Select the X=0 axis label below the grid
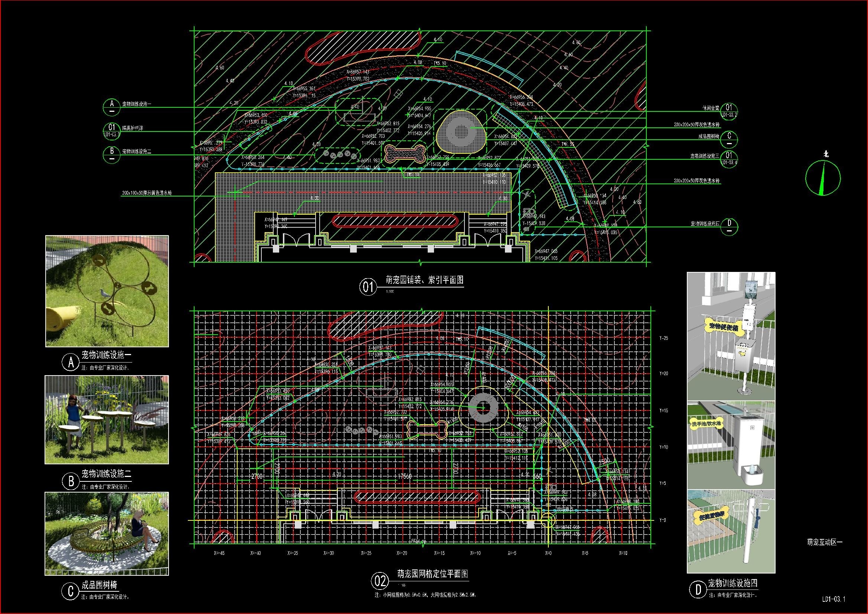 [548, 553]
